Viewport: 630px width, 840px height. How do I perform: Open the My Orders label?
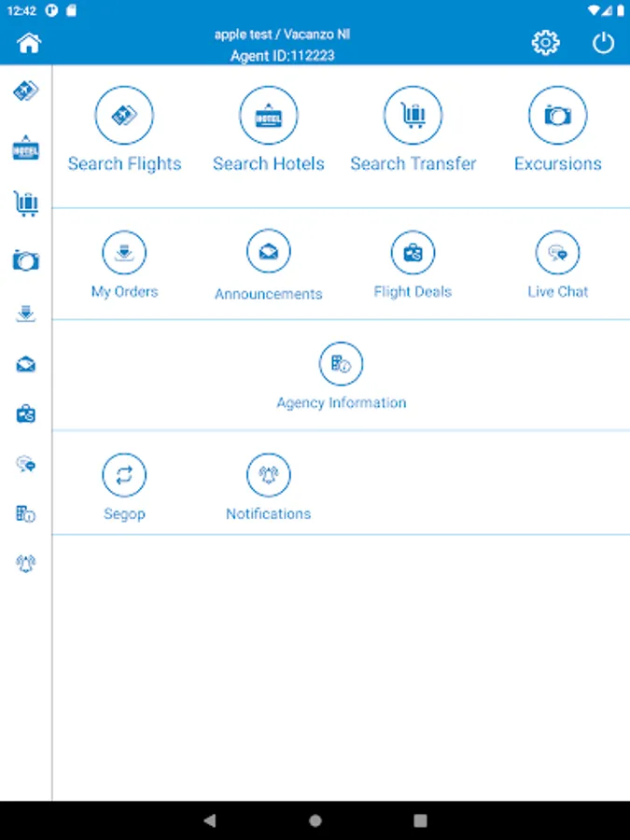click(x=124, y=292)
